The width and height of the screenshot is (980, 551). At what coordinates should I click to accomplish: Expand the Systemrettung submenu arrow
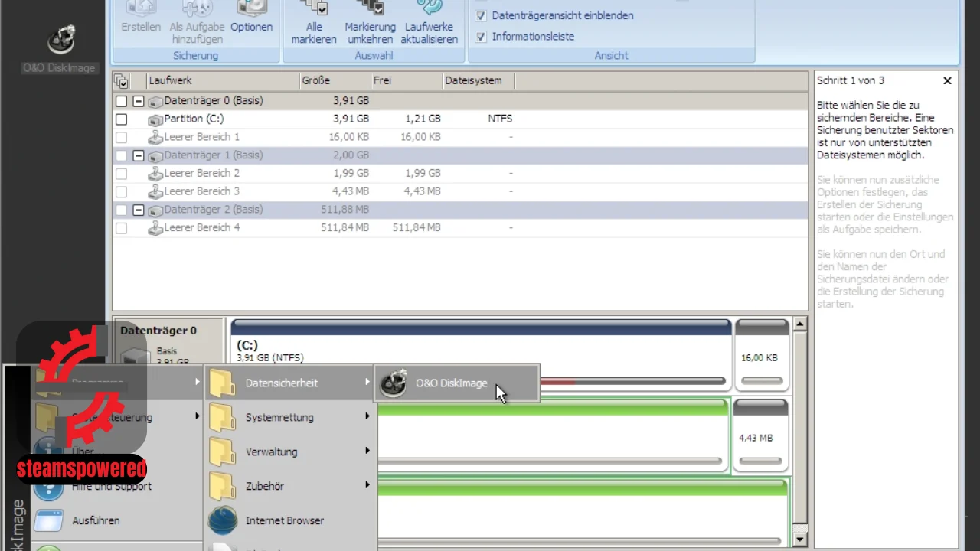[367, 416]
